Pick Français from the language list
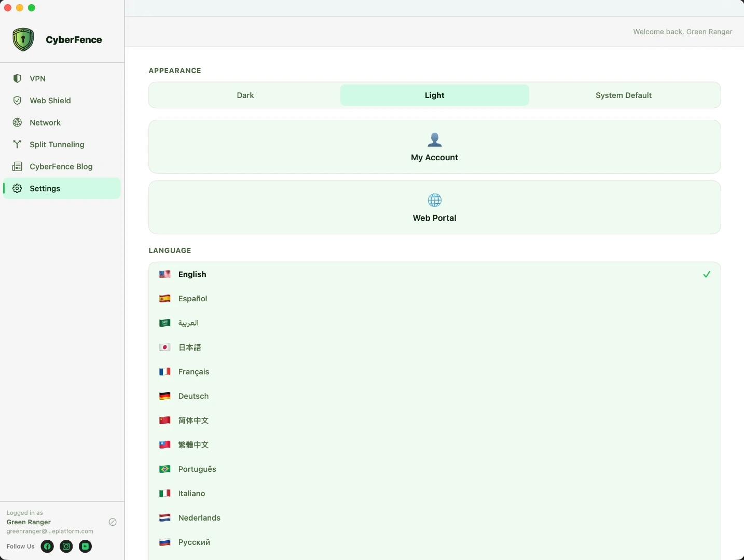Viewport: 744px width, 560px height. [435, 372]
